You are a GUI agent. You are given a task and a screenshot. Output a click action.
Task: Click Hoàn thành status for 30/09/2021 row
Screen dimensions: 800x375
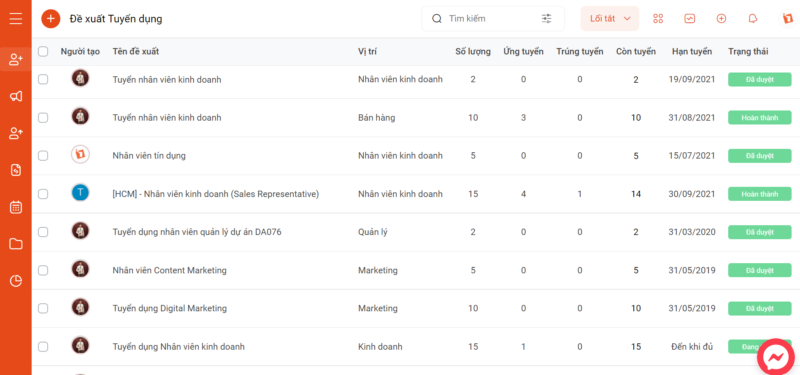pos(760,194)
